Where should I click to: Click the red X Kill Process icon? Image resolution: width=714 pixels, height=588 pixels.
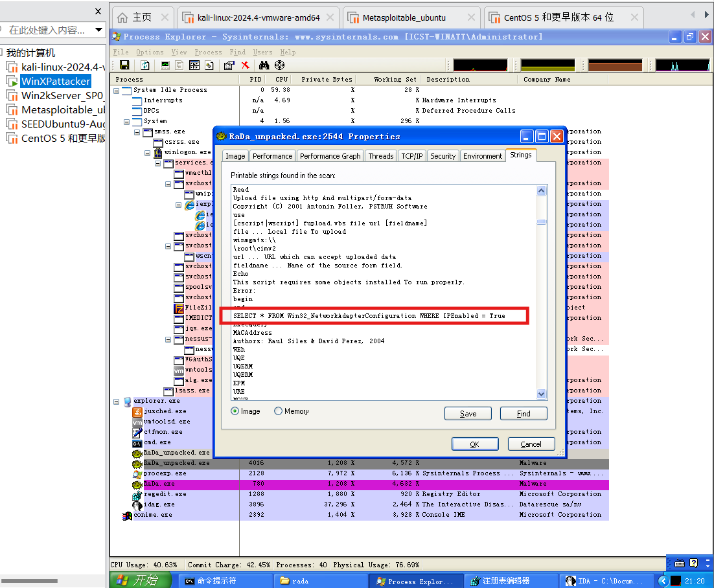(x=246, y=65)
